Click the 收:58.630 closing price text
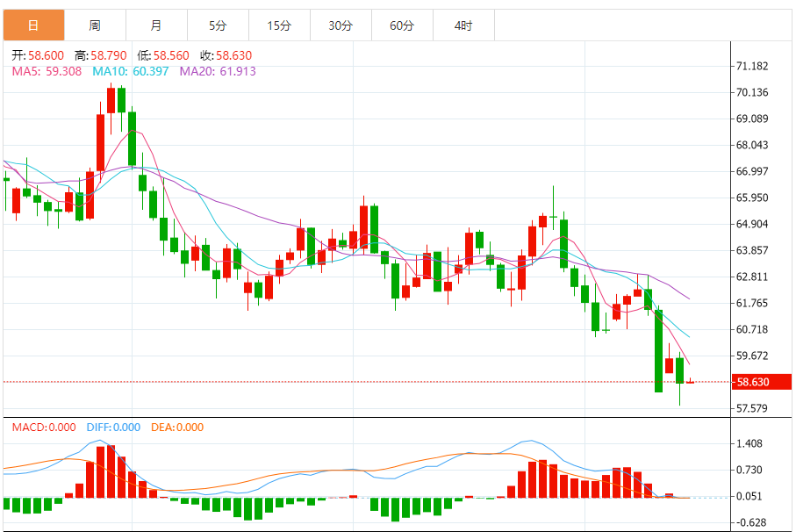Screen dimensions: 796x532 [x=226, y=54]
